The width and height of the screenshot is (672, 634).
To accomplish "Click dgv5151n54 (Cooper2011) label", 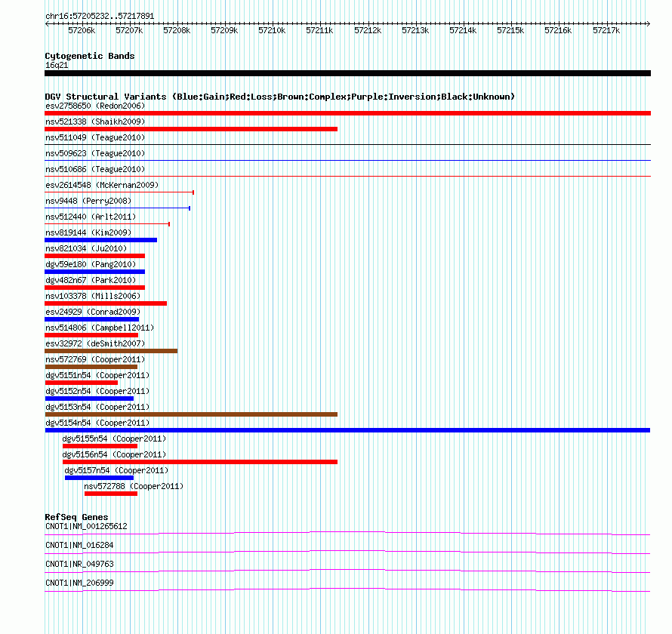I will 97,375.
